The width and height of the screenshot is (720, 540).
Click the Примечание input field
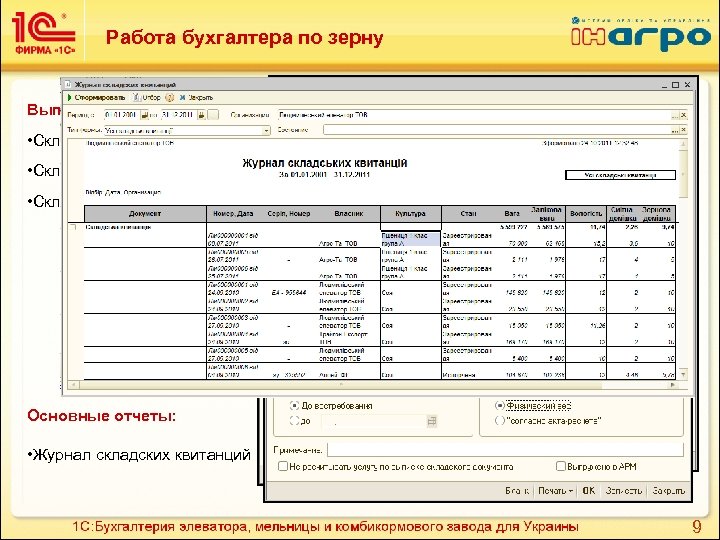point(505,450)
